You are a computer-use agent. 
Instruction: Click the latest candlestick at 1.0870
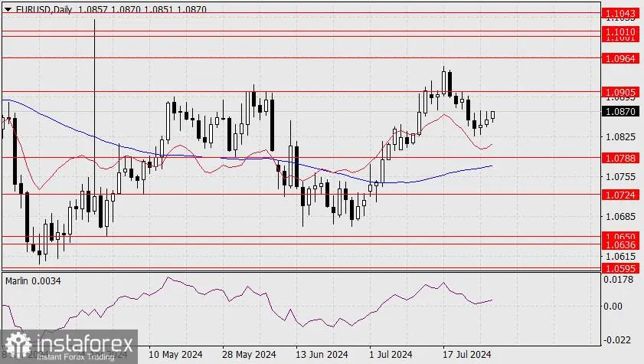pyautogui.click(x=493, y=116)
